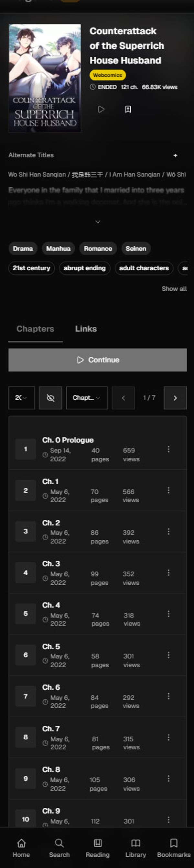Expand the description with the chevron arrow

pos(98,222)
